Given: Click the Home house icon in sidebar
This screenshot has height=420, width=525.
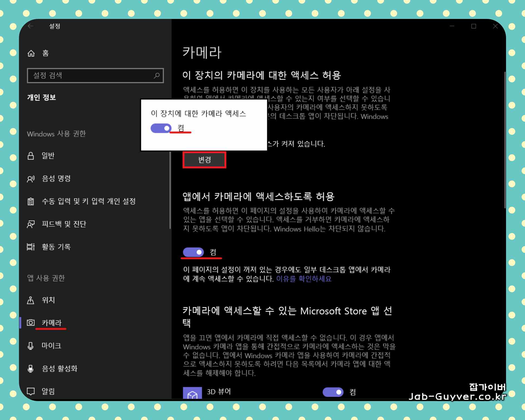Looking at the screenshot, I should click(31, 53).
